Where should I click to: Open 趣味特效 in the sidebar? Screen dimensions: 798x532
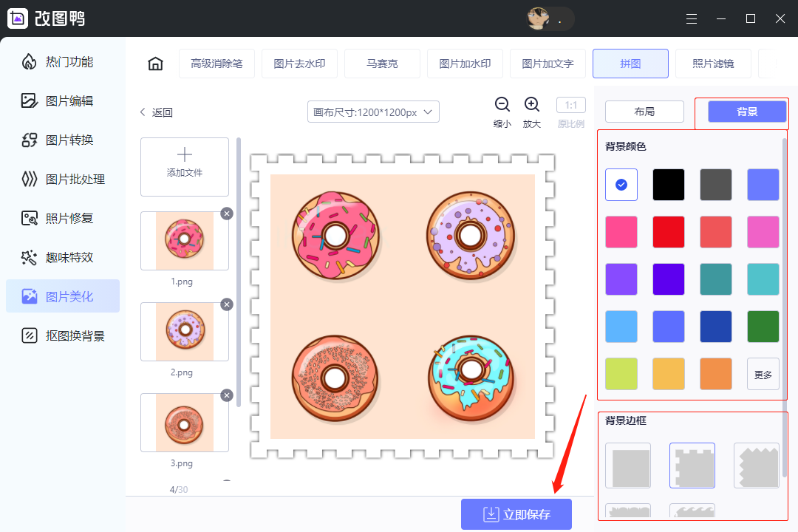pos(63,258)
